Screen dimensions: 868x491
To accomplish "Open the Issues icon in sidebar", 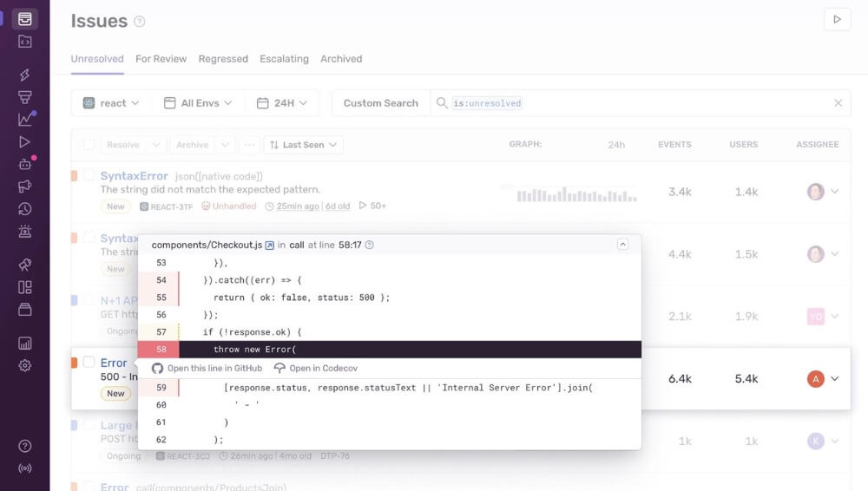I will click(25, 19).
